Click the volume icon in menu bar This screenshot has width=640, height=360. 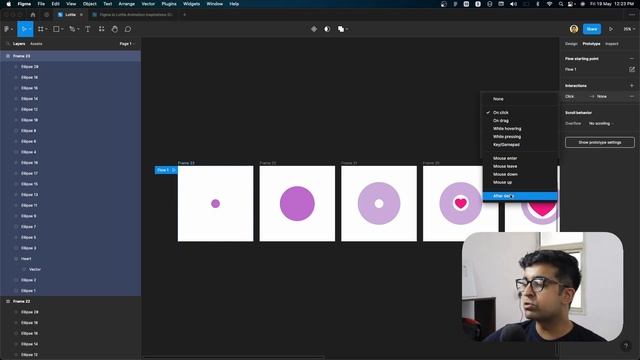tap(513, 4)
